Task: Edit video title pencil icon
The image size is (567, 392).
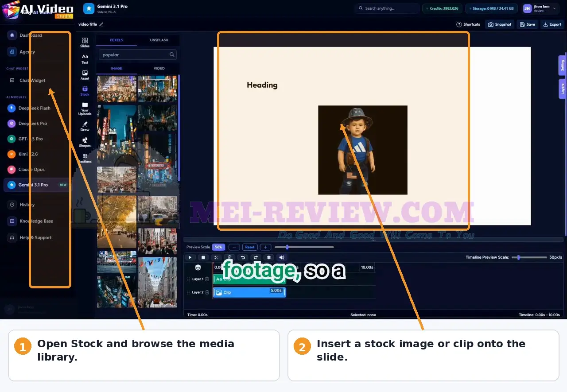Action: pos(101,24)
